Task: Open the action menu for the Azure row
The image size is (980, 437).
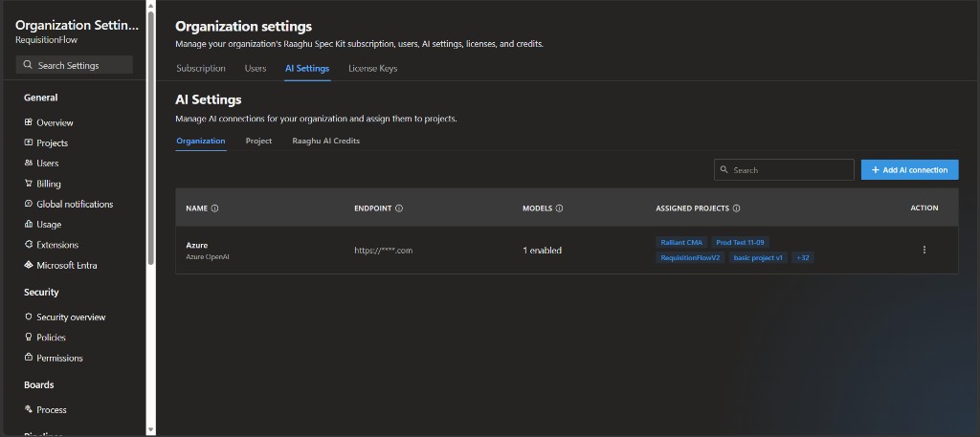Action: tap(924, 250)
